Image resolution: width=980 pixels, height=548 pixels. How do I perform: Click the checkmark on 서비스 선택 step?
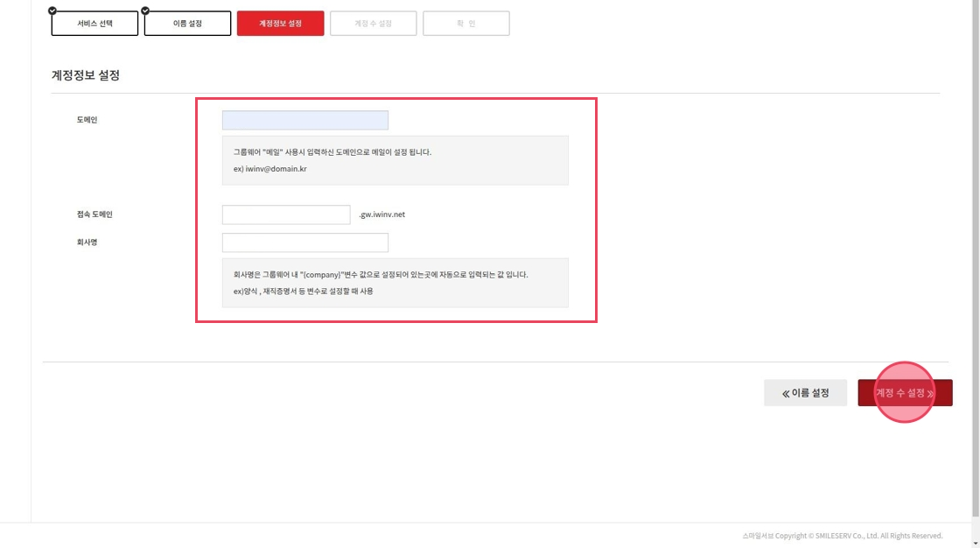[52, 11]
